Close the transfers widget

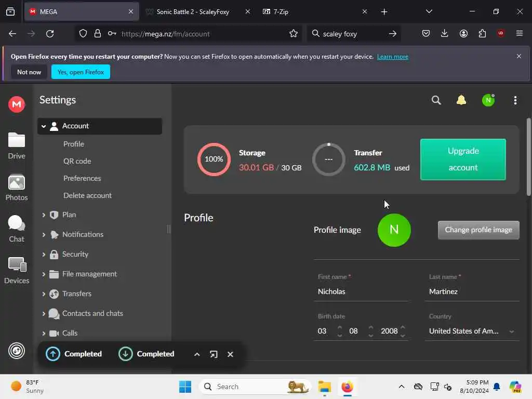click(x=230, y=354)
